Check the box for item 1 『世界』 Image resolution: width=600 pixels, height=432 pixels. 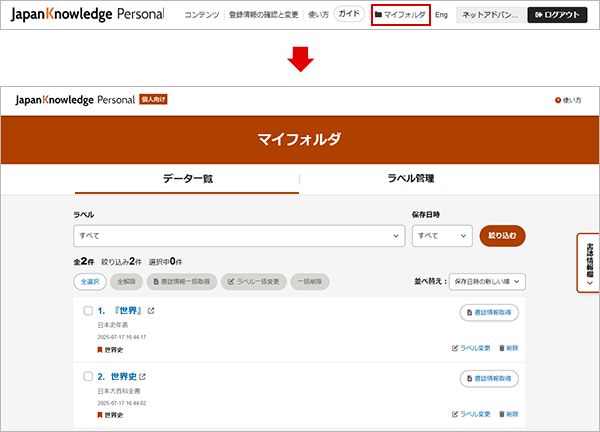click(88, 310)
